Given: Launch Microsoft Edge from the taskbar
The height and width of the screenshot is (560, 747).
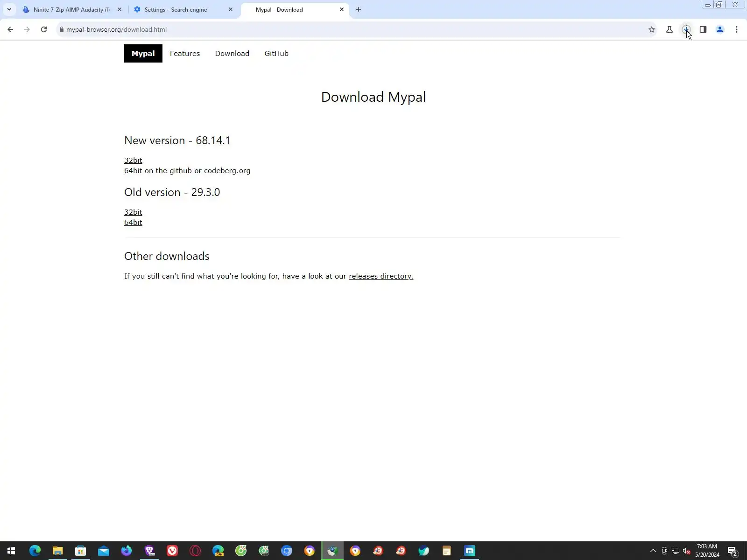Looking at the screenshot, I should click(35, 551).
